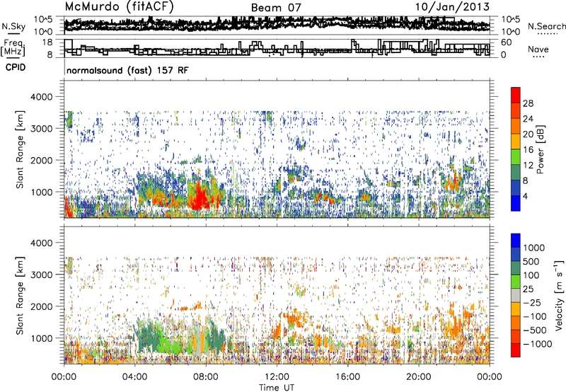Click the 3000 tick on velocity panel axis
This screenshot has width=566, height=392.
coord(42,275)
